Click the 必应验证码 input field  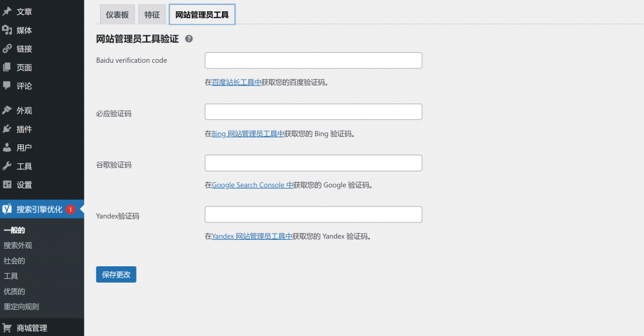tap(313, 112)
